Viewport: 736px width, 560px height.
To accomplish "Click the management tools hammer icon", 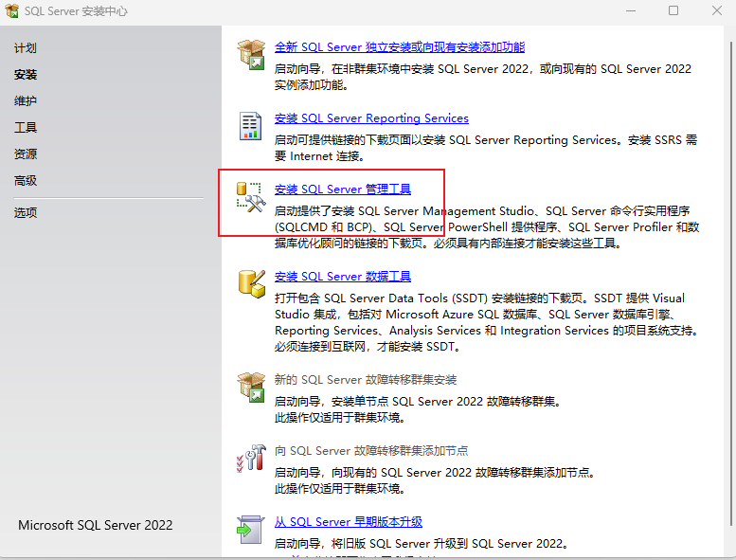I will 251,197.
